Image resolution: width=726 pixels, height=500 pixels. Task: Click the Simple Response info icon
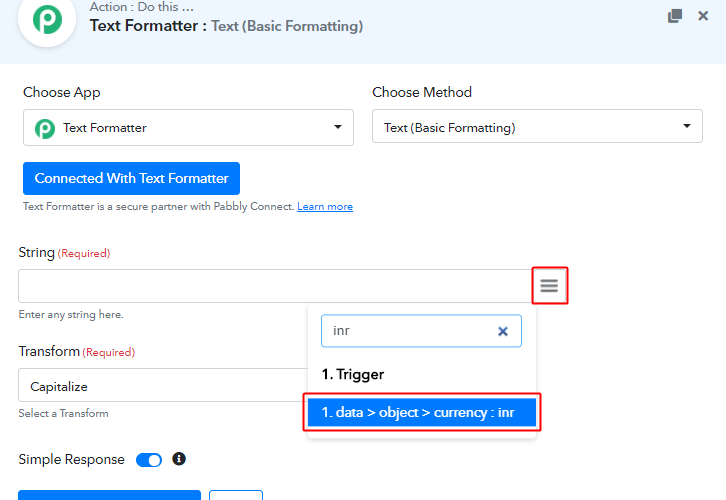(179, 459)
